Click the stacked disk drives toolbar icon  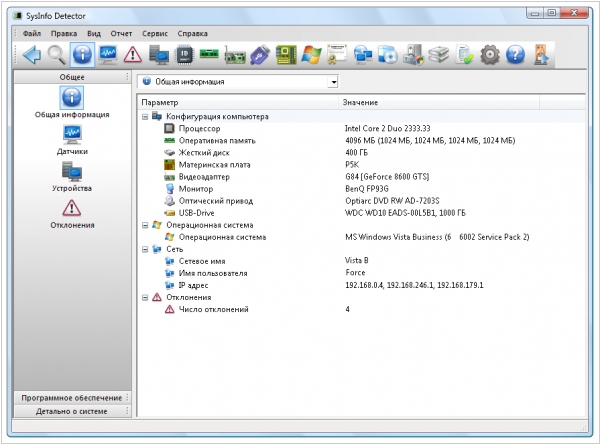tap(439, 55)
